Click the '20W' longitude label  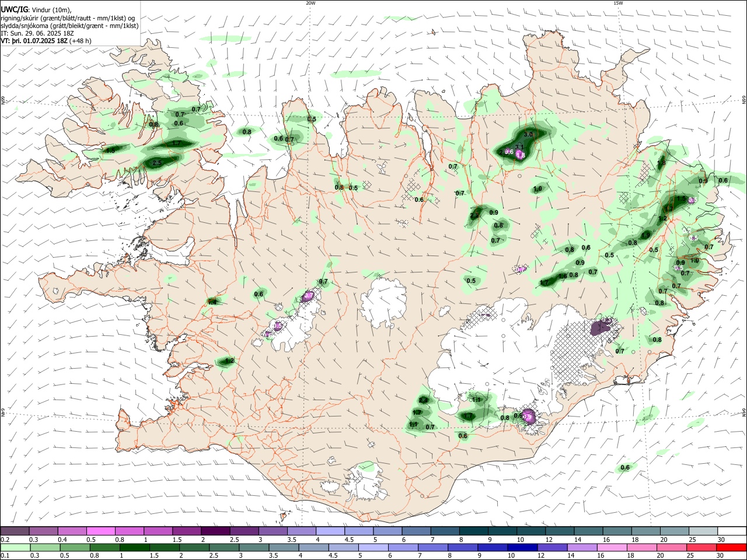click(x=310, y=3)
